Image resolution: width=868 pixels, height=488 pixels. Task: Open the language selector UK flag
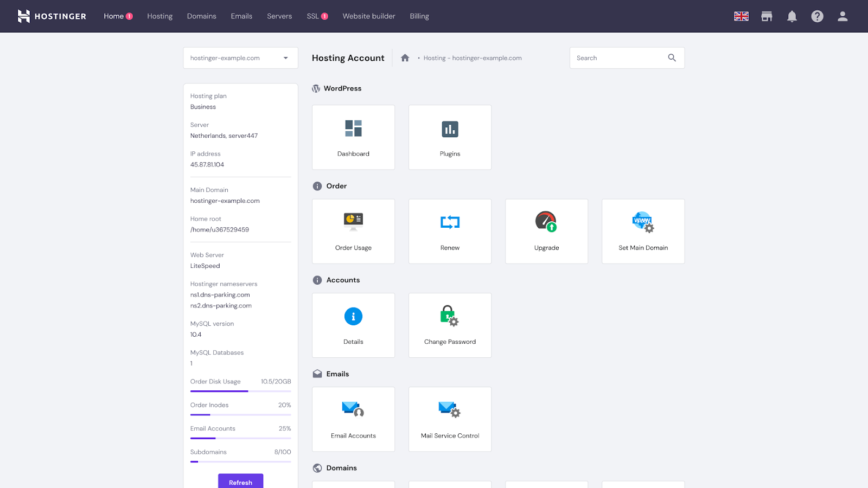pos(741,16)
